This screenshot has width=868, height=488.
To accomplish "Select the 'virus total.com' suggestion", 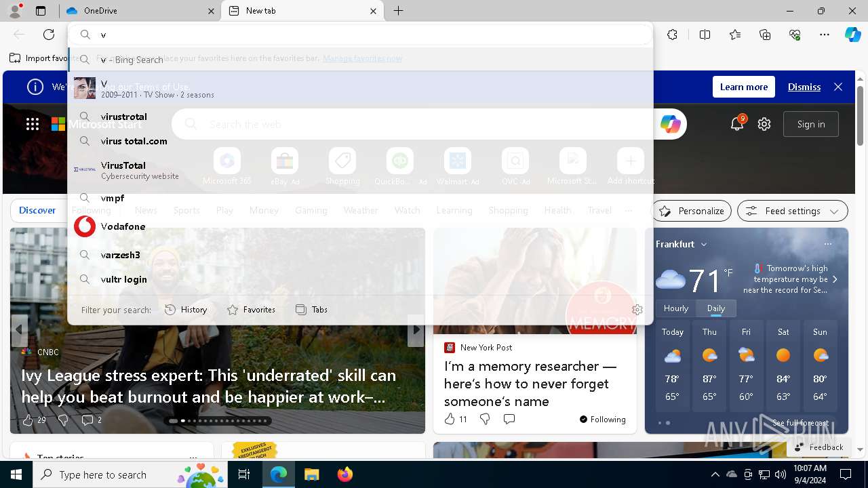I will point(361,141).
